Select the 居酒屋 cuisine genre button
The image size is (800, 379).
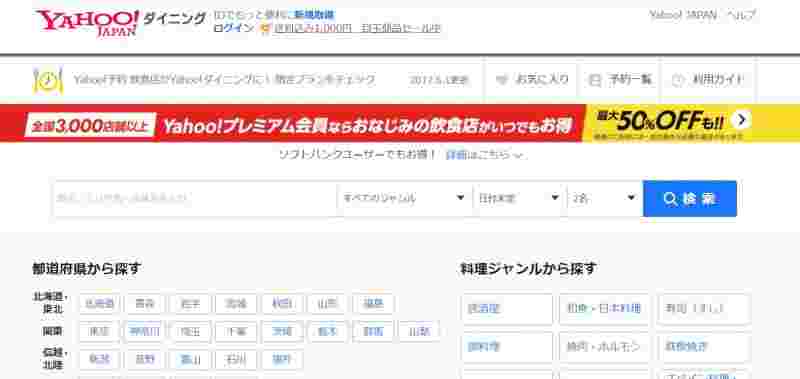pos(507,309)
